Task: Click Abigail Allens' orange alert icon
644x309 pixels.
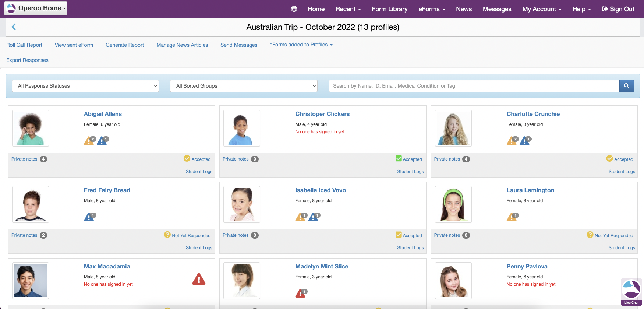Action: tap(89, 141)
